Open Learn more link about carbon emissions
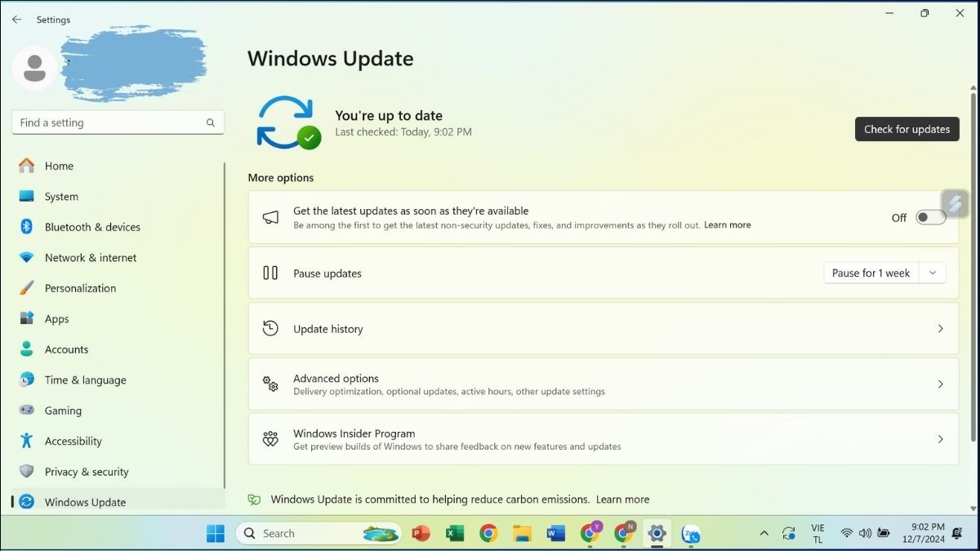 (622, 500)
